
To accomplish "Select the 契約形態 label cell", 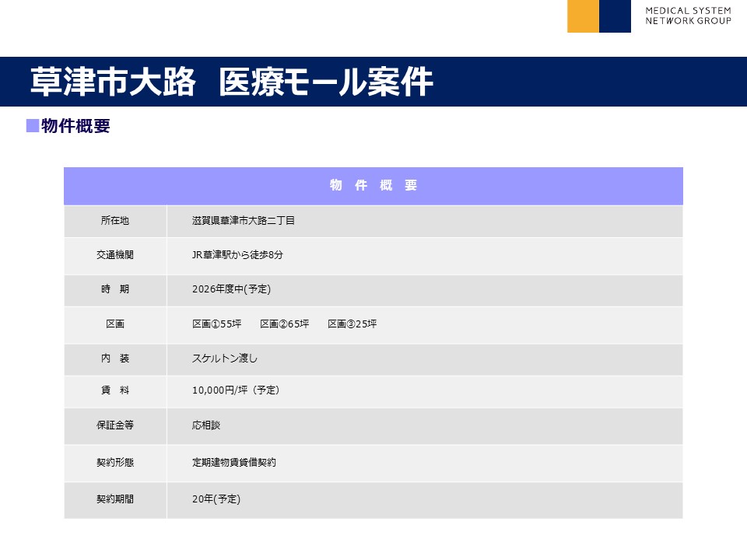I will (x=115, y=464).
